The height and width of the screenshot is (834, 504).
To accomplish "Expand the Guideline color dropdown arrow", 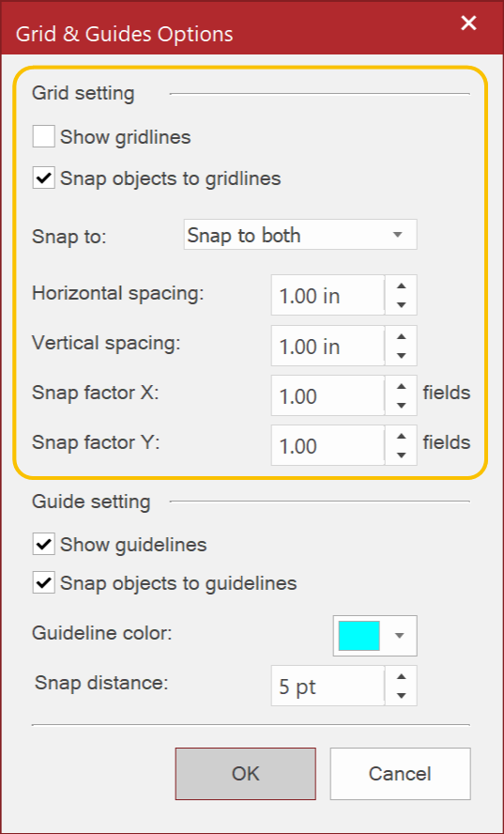I will [400, 636].
